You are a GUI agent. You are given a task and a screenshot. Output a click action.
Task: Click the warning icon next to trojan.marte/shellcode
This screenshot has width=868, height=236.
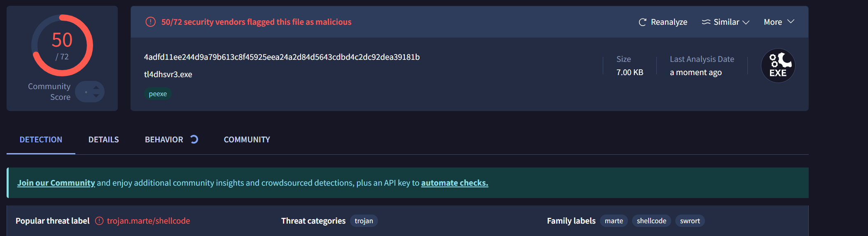click(x=99, y=221)
